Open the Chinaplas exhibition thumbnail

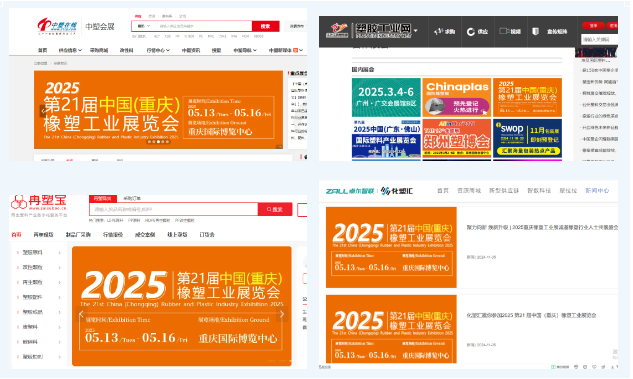[456, 98]
